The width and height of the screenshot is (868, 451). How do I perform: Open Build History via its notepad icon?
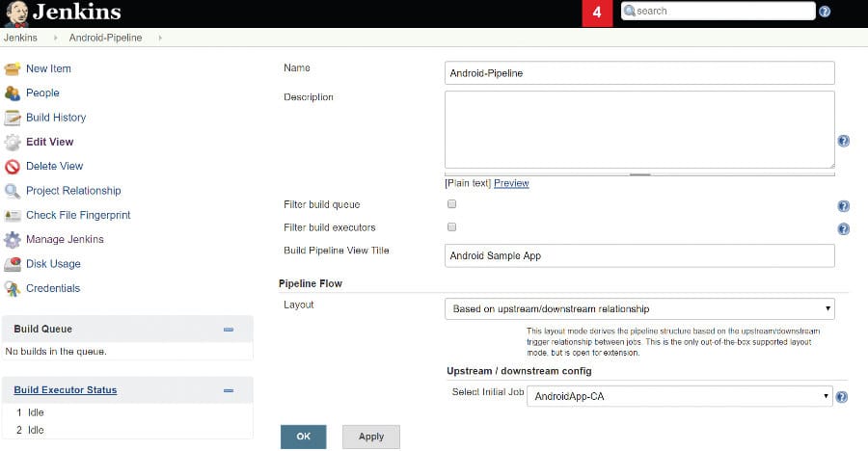point(12,118)
